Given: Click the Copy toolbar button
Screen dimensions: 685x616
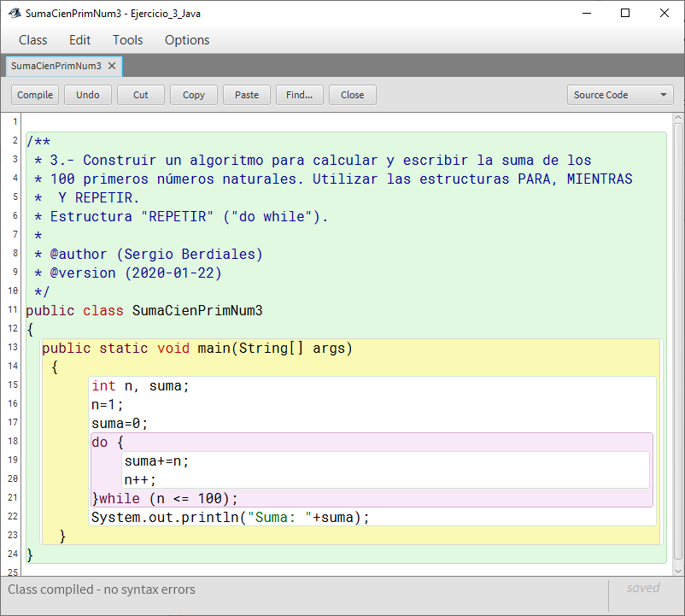Looking at the screenshot, I should (x=194, y=95).
